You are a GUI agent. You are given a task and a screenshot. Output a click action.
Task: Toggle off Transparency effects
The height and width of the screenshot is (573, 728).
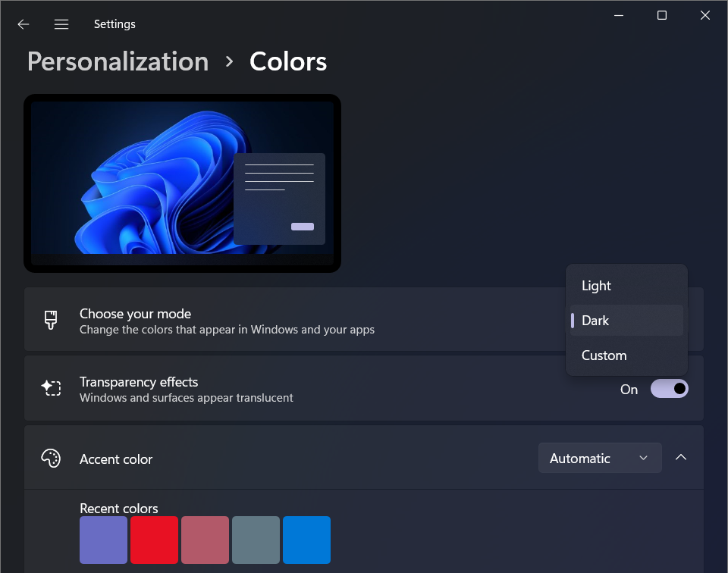click(669, 389)
